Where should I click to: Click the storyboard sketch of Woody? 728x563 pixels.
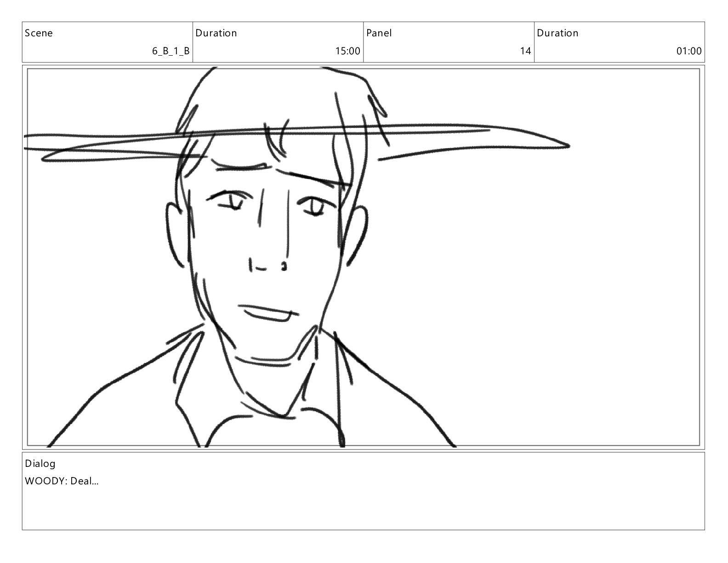tap(363, 257)
